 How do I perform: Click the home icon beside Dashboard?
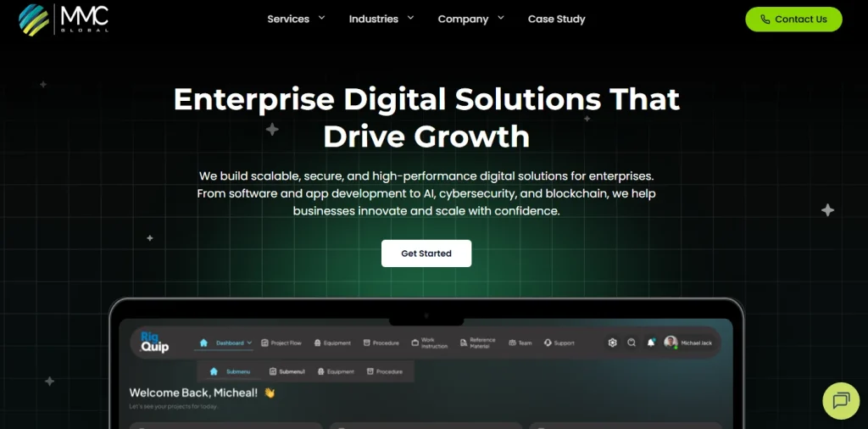tap(203, 343)
